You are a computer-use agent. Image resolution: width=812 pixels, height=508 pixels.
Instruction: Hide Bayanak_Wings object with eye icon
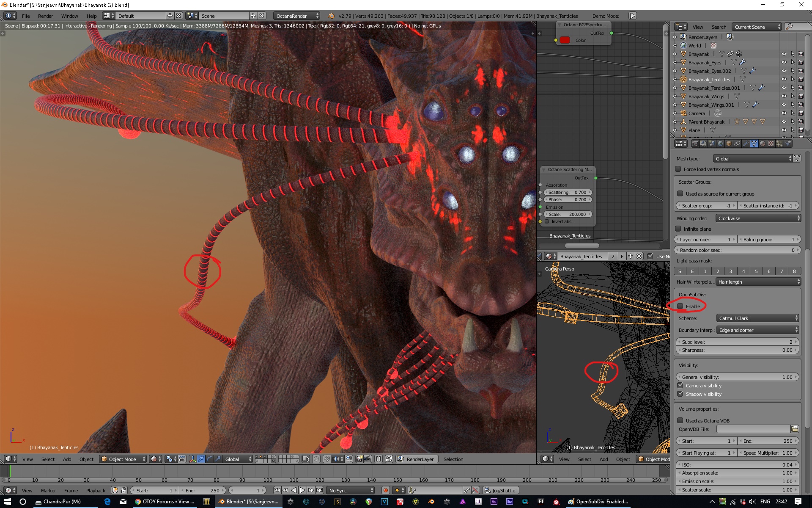pyautogui.click(x=784, y=97)
